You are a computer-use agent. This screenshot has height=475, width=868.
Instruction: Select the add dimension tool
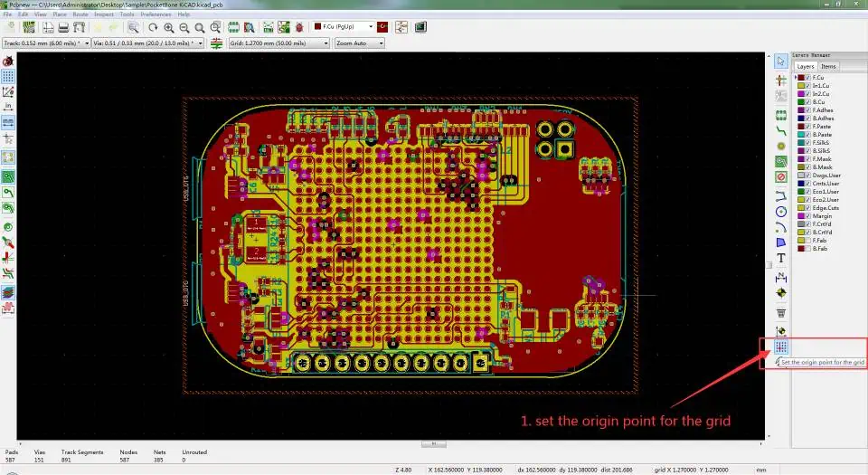click(781, 276)
